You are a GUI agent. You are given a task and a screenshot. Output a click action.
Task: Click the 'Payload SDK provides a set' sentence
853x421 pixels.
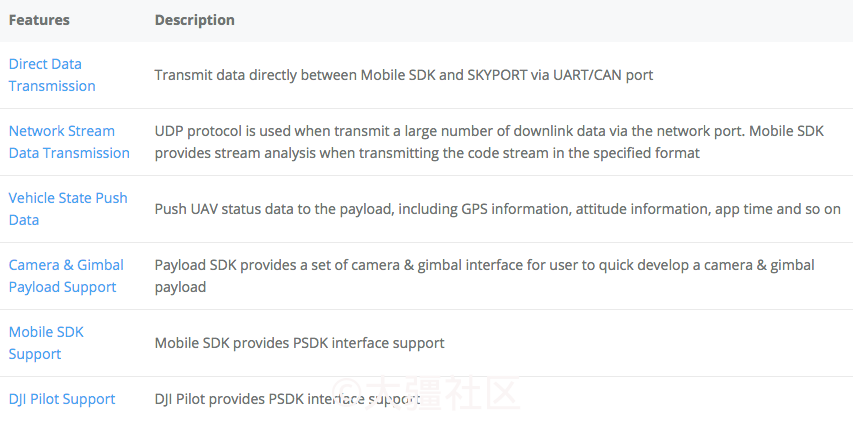pos(485,265)
